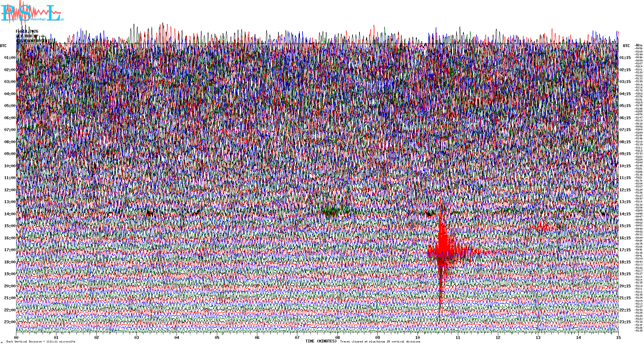644x346 pixels.
Task: Click the 20:15 label on the right axis
Action: pyautogui.click(x=625, y=286)
